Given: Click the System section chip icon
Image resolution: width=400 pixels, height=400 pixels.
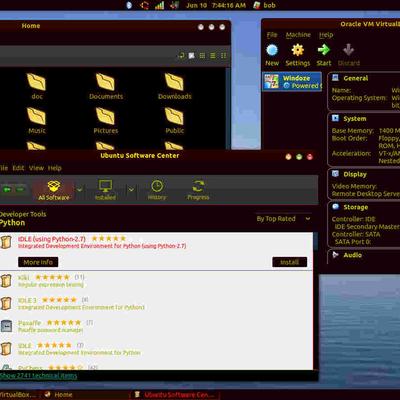Looking at the screenshot, I should click(x=335, y=118).
